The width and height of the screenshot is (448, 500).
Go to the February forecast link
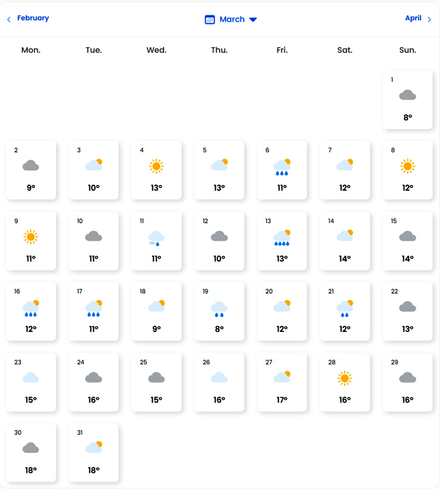33,18
